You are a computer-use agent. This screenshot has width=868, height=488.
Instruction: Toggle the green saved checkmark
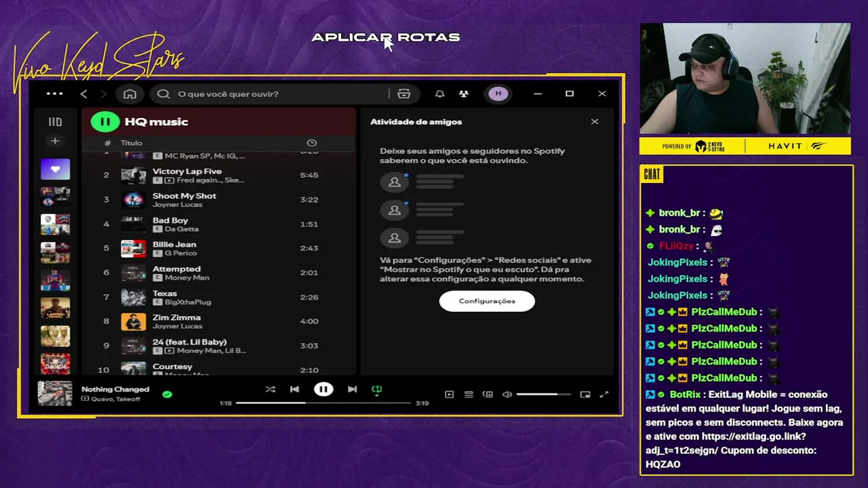click(x=167, y=394)
